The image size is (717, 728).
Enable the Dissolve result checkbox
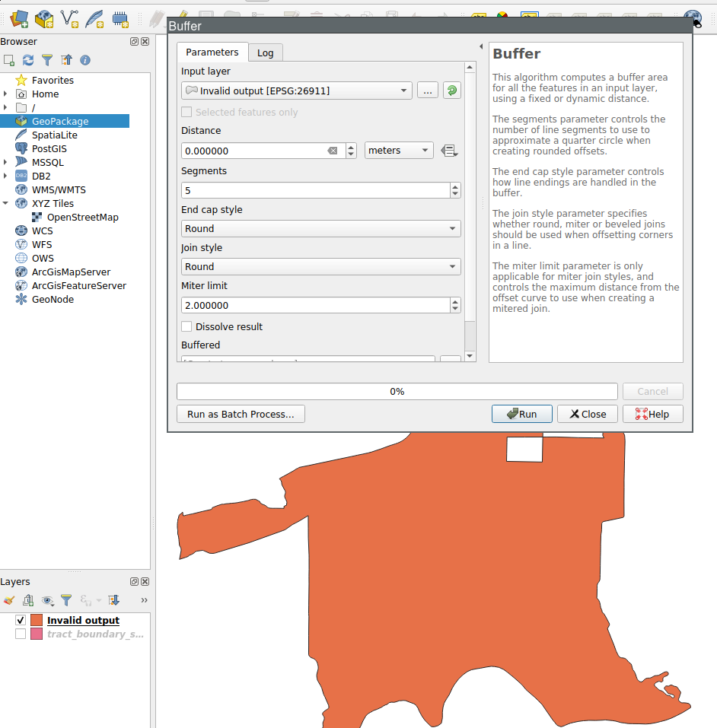pos(186,326)
